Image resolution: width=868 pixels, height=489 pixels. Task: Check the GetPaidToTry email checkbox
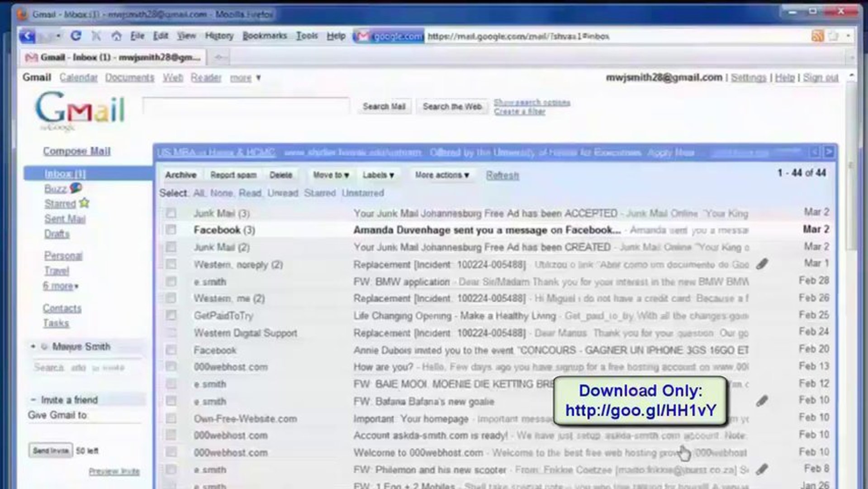pyautogui.click(x=171, y=316)
